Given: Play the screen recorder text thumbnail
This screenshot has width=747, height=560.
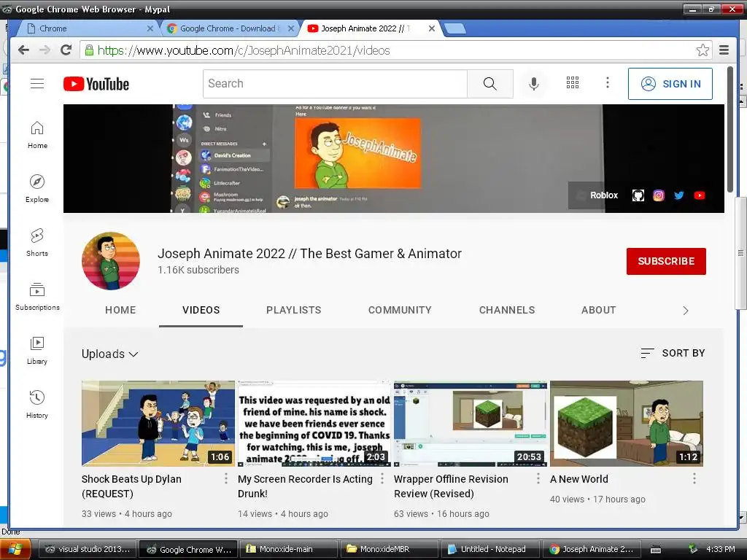Looking at the screenshot, I should point(314,424).
